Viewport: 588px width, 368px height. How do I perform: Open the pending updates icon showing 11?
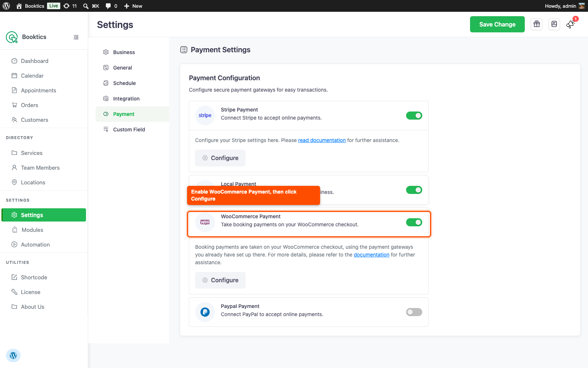point(70,6)
